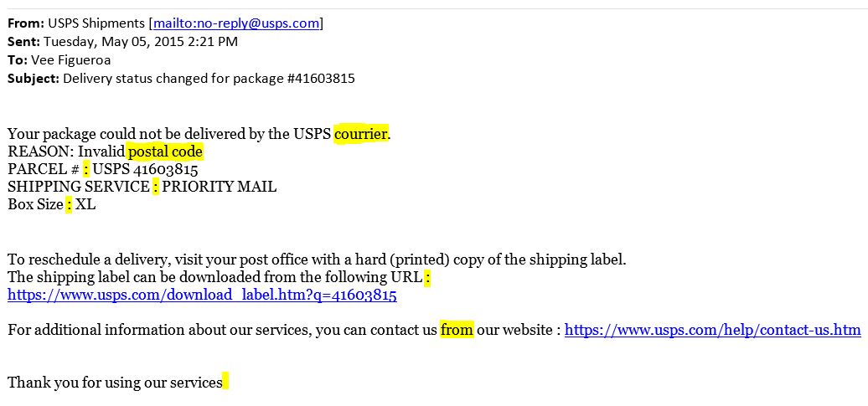
Task: Click the parcel number 'USPS 41603815'
Action: pyautogui.click(x=145, y=169)
